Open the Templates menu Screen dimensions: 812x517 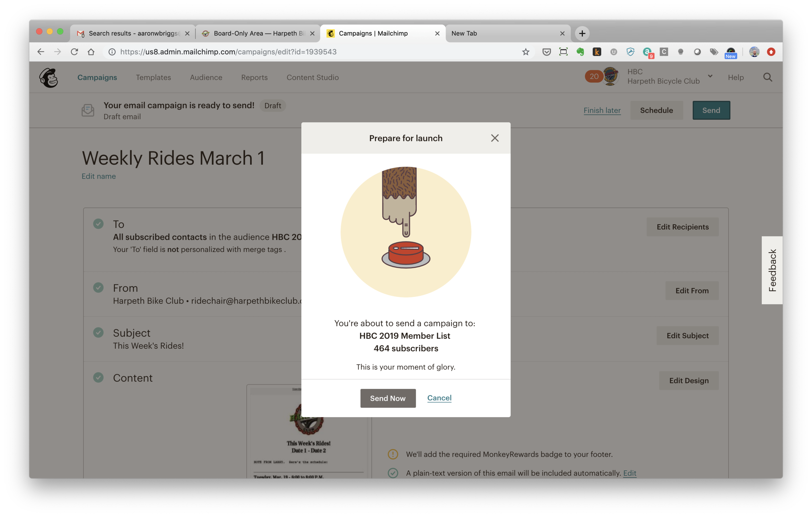153,77
